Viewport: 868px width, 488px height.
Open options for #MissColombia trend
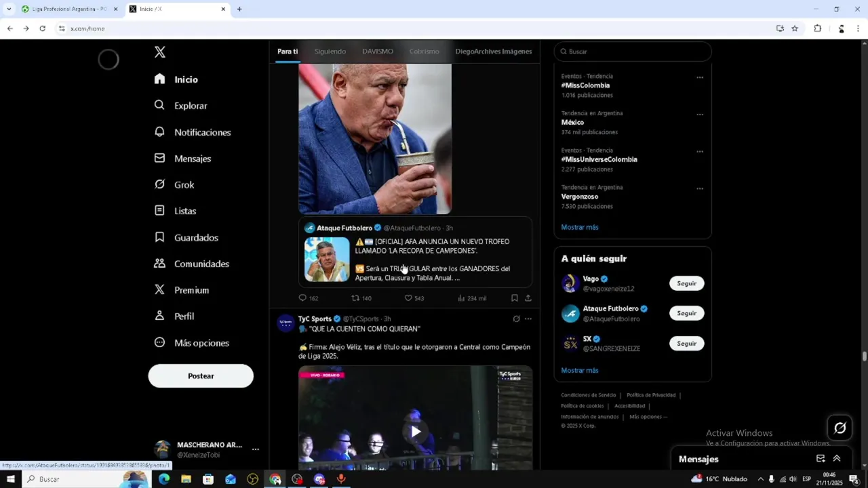(x=700, y=77)
